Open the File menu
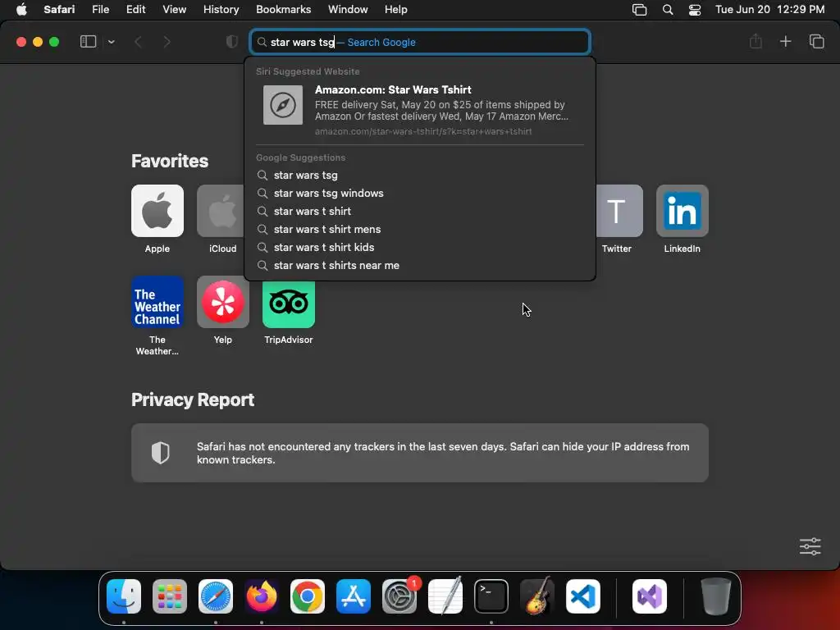Viewport: 840px width, 630px height. click(x=100, y=10)
